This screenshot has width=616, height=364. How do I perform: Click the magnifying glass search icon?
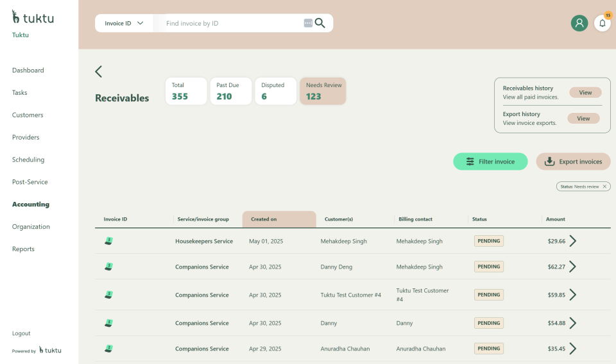click(x=320, y=23)
